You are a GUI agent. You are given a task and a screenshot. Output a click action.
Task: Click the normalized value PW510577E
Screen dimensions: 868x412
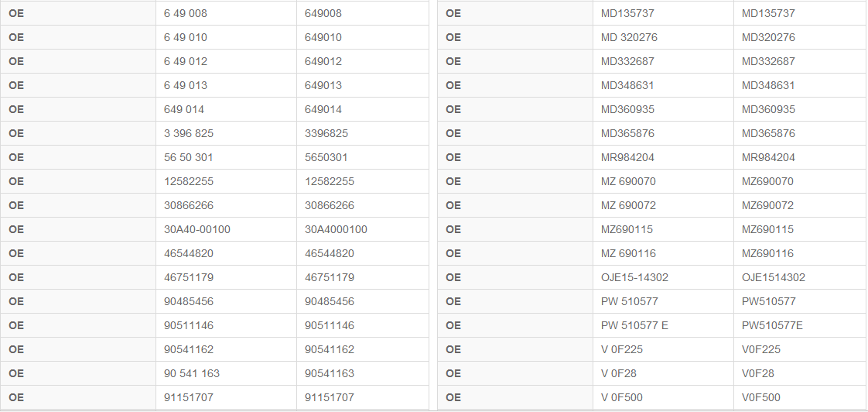[800, 325]
